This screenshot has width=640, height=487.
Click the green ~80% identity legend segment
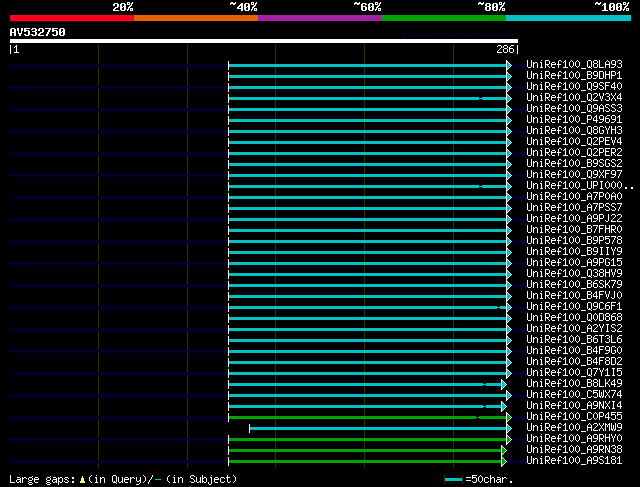pos(444,18)
